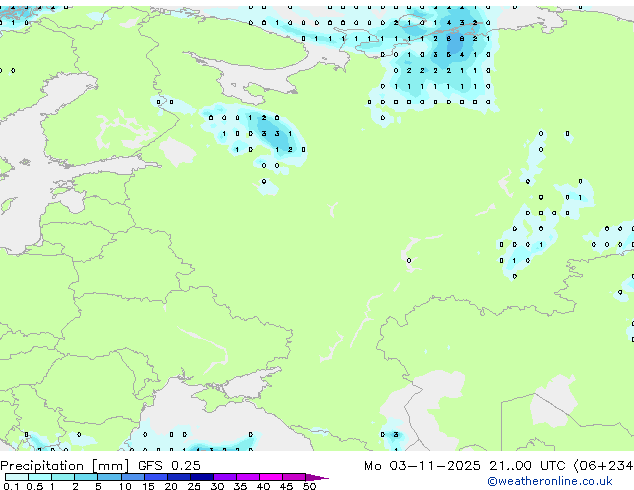The height and width of the screenshot is (490, 634).
Task: Click legend scale label '50'
Action: 309,486
